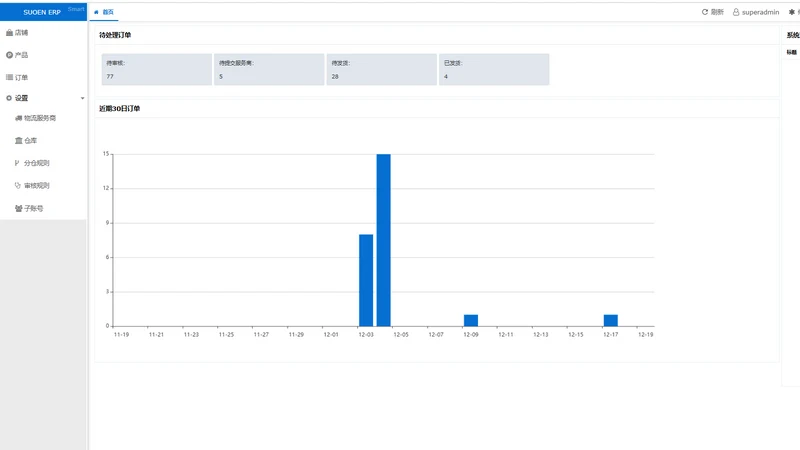The height and width of the screenshot is (450, 800).
Task: Click the small chart bar at 12-09
Action: (x=471, y=320)
